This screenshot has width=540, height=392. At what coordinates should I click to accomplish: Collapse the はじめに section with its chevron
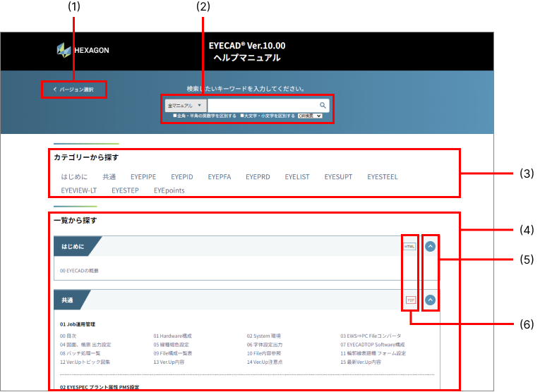430,247
